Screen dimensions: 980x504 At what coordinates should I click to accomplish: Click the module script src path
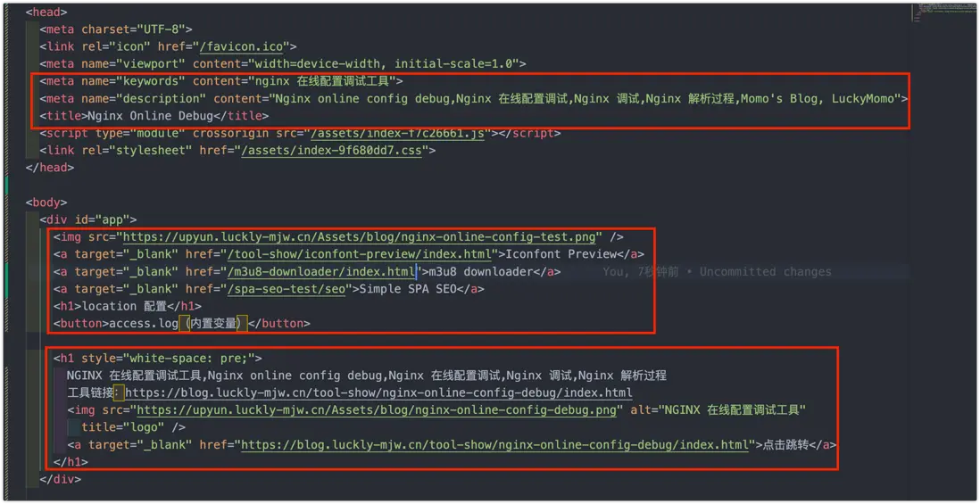[398, 133]
